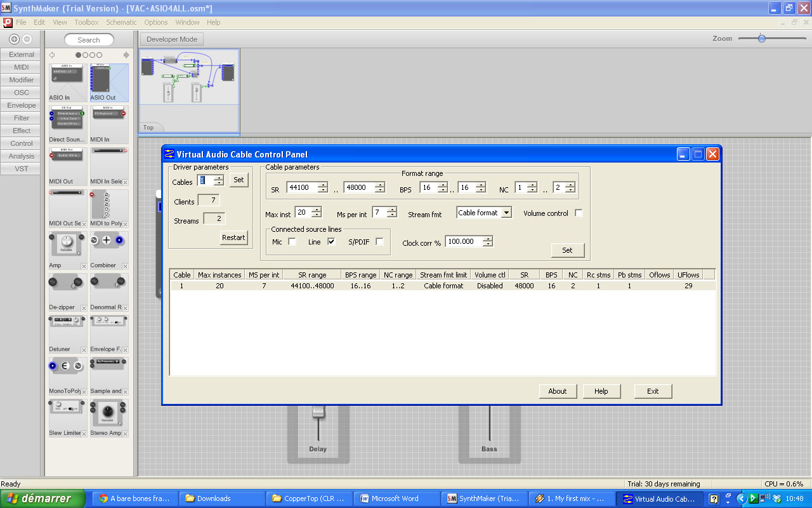This screenshot has height=508, width=812.
Task: Pick the De-zipper module
Action: click(x=68, y=292)
